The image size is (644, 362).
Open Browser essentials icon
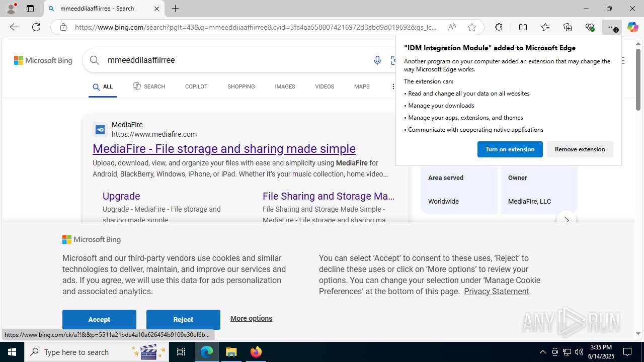point(590,27)
